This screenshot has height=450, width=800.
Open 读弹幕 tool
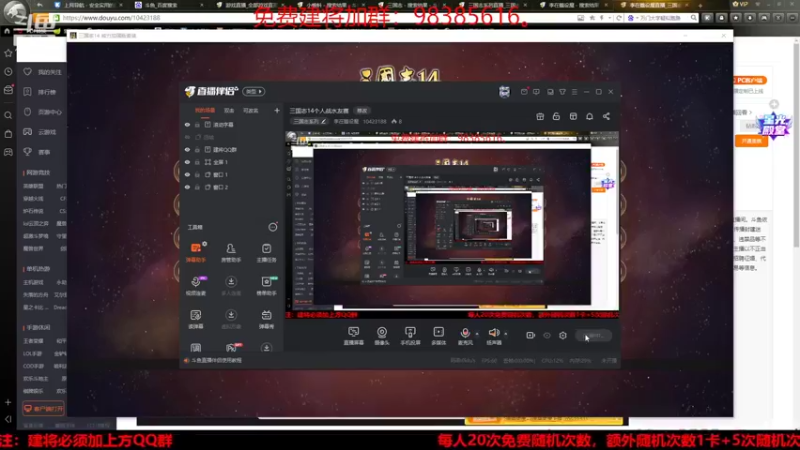point(196,319)
